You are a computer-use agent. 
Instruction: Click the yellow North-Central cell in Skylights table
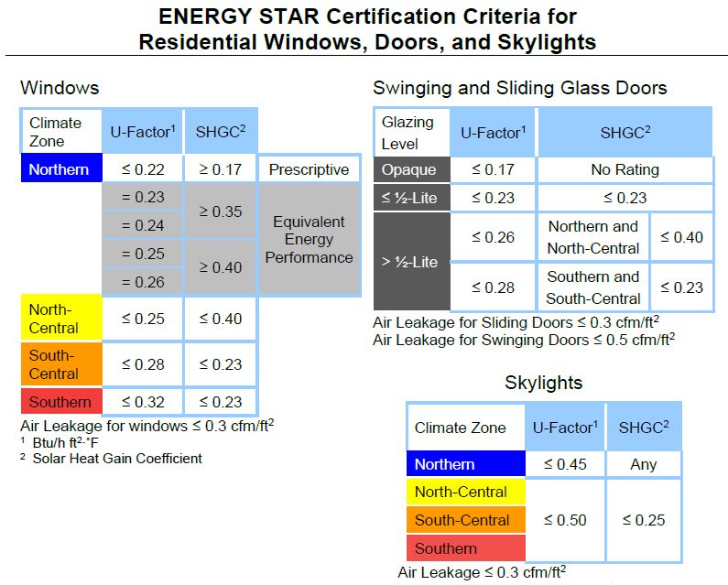466,492
